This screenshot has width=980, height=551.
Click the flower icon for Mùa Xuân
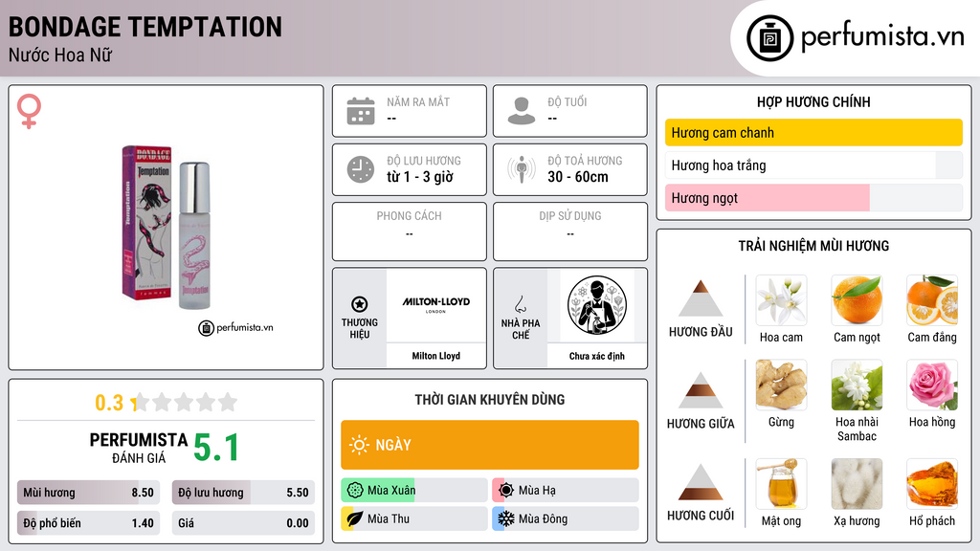pyautogui.click(x=355, y=491)
